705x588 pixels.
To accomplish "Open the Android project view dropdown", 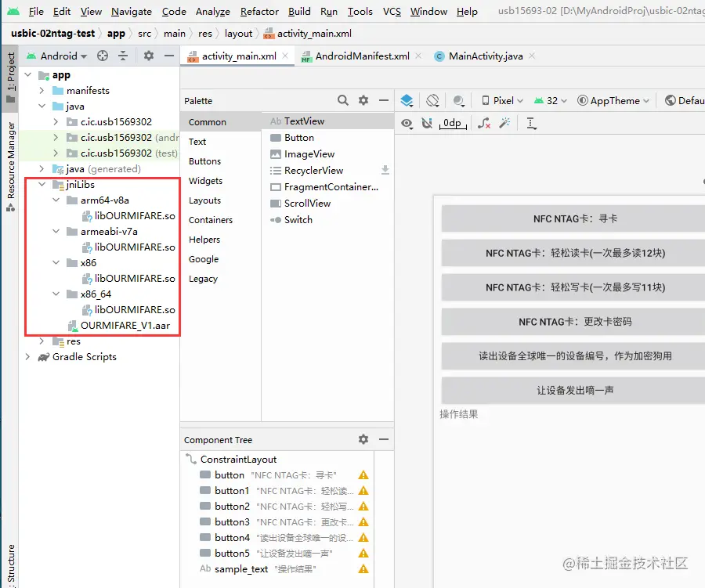I will point(56,56).
